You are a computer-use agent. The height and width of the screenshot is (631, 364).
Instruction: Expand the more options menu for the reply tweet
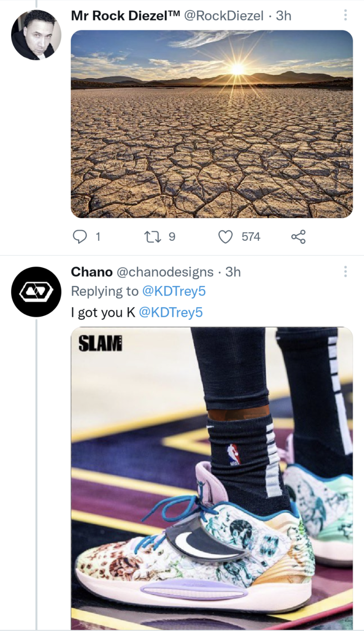click(345, 271)
